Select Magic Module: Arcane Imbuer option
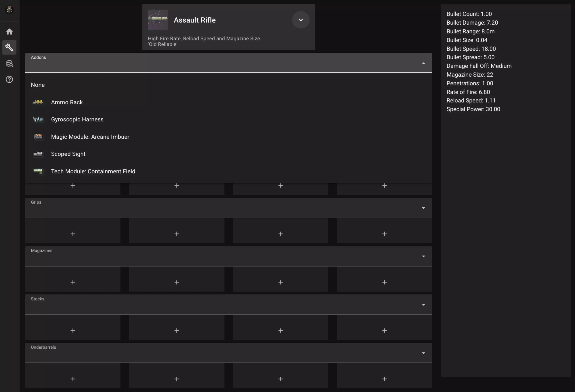Screen dimensions: 575x392 tap(90, 137)
